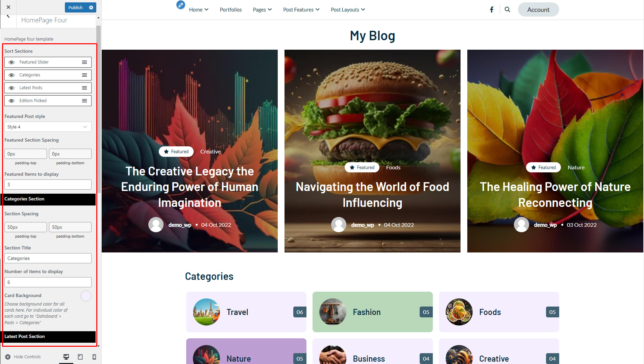Expand the Post Layouts menu

[x=348, y=9]
